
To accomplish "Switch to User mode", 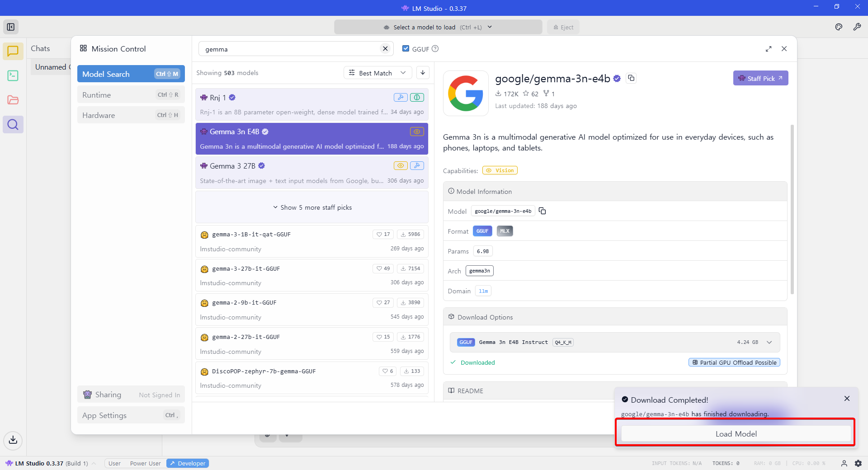I will [x=114, y=463].
